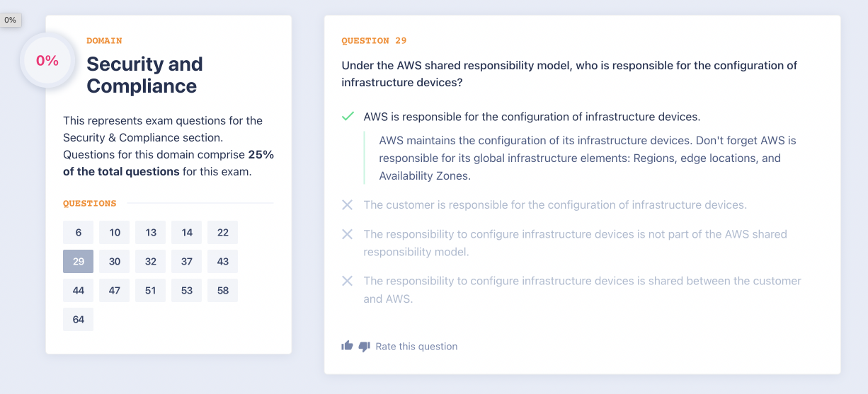Go to question 6
The height and width of the screenshot is (394, 868).
78,232
